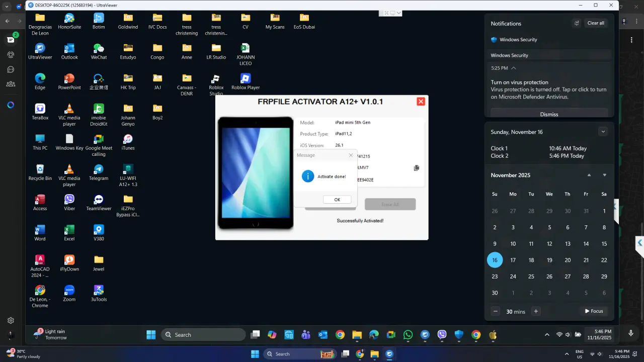The height and width of the screenshot is (362, 644).
Task: Click the November 2025 month header
Action: 511,175
